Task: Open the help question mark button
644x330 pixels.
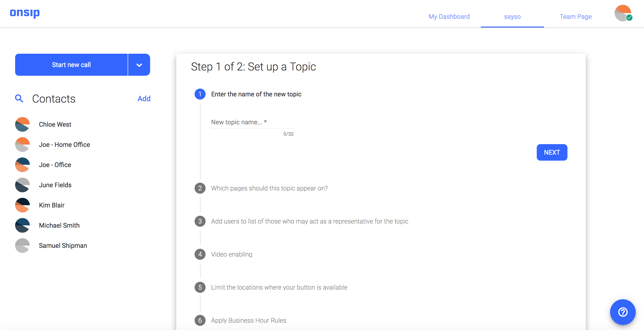Action: (x=622, y=312)
